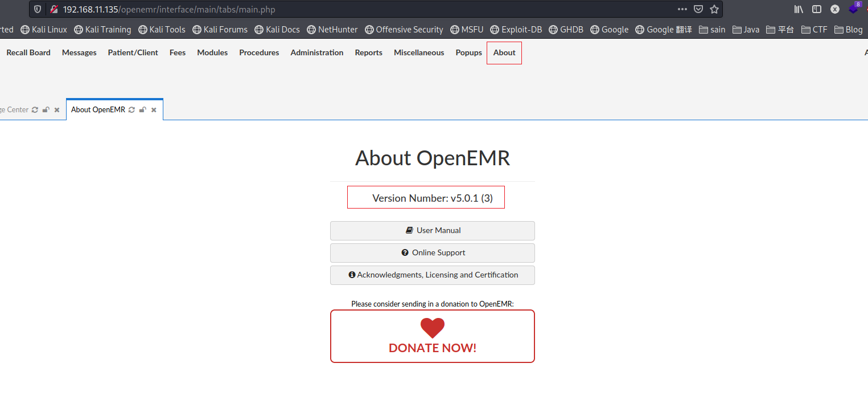This screenshot has height=412, width=868.
Task: Open the GHDB bookmark
Action: pos(566,30)
